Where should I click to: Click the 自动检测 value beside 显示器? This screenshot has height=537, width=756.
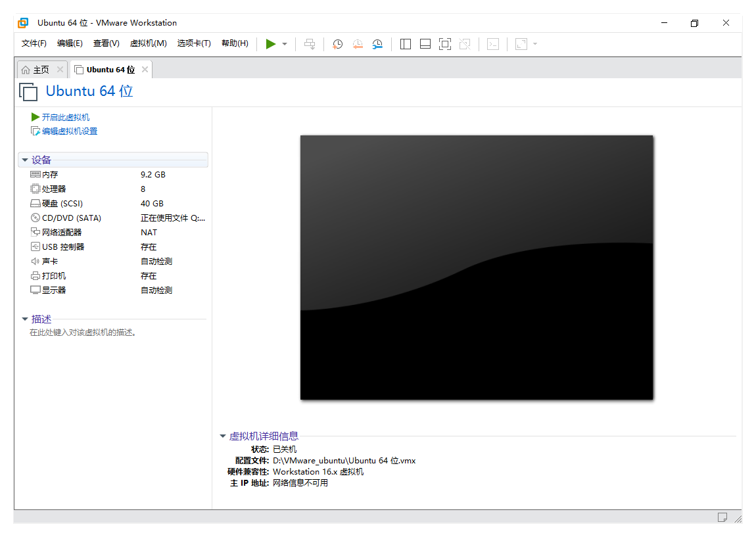tap(156, 291)
